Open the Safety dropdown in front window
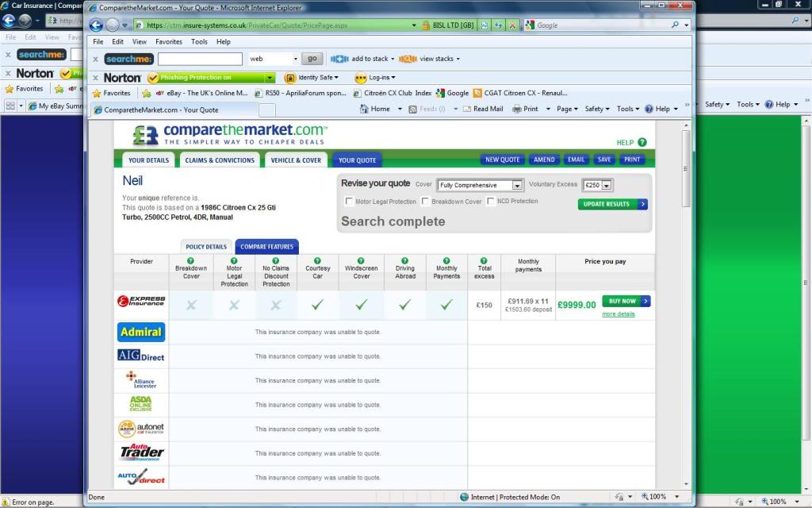This screenshot has height=508, width=812. tap(597, 109)
